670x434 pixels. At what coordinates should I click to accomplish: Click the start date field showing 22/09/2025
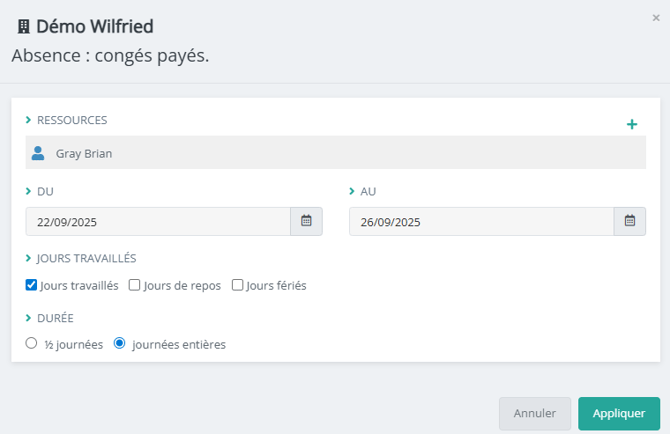coord(158,221)
